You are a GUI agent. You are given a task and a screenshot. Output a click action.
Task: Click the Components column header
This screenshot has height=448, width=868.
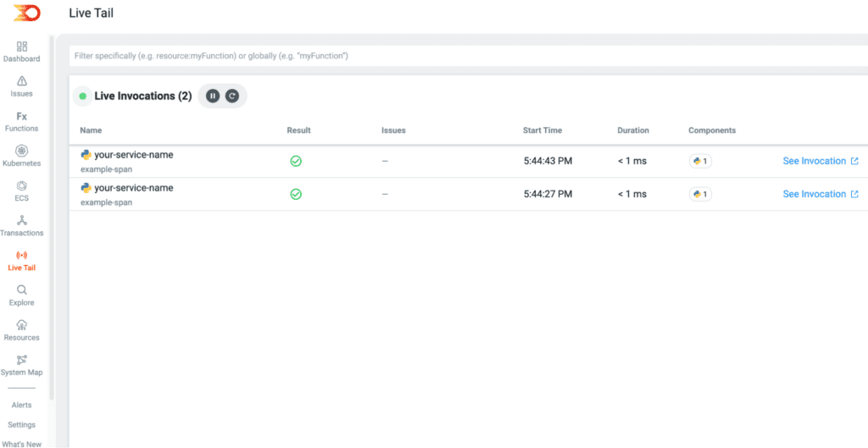pyautogui.click(x=712, y=130)
